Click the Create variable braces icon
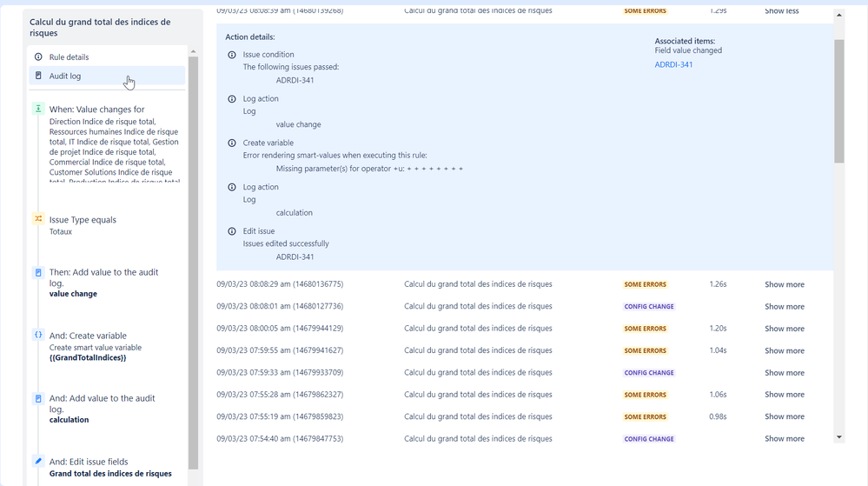 38,335
